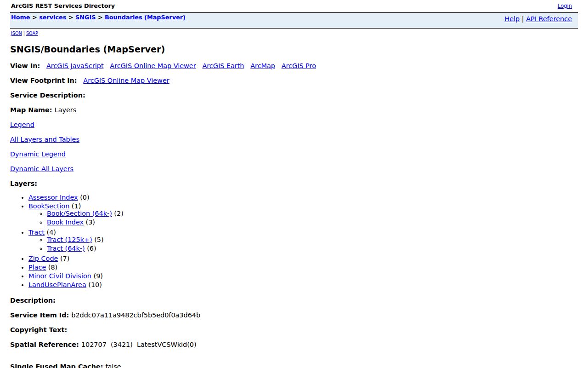
Task: Open the Zip Code layer
Action: (43, 259)
